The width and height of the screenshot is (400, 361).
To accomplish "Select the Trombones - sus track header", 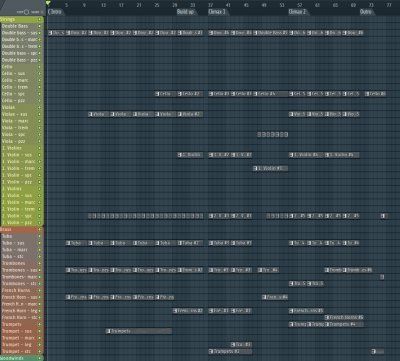I will click(x=20, y=270).
